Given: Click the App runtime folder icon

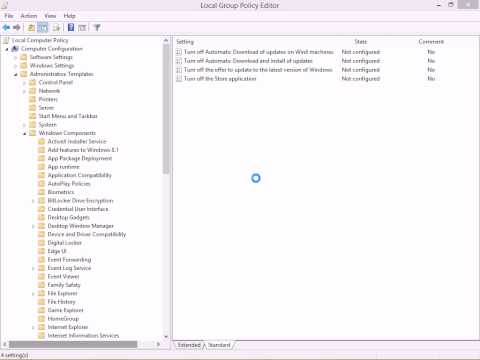Looking at the screenshot, I should click(x=41, y=167).
